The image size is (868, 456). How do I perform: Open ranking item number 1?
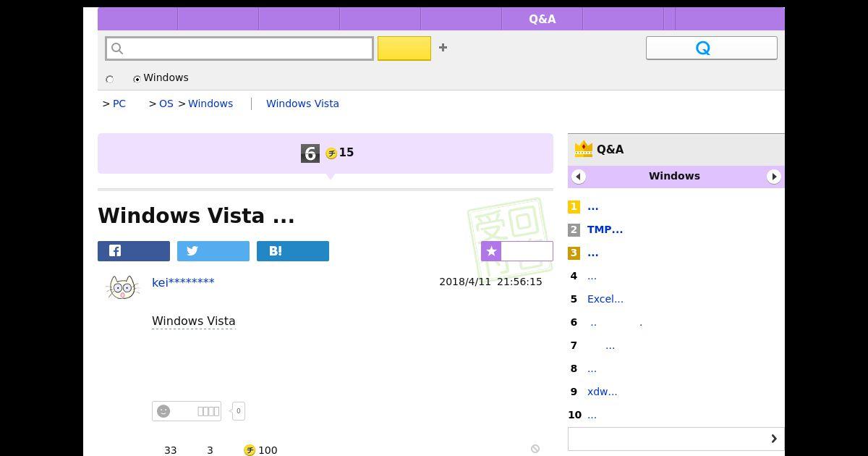click(592, 207)
